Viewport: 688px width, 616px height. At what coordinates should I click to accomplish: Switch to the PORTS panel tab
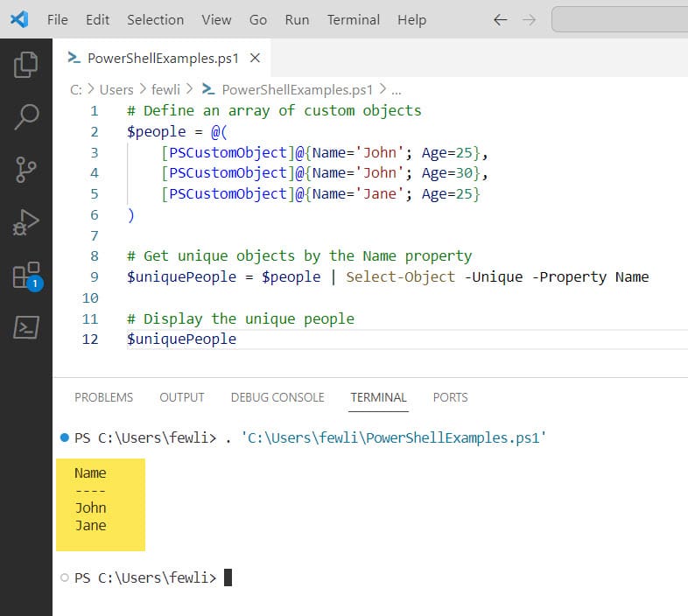tap(450, 397)
